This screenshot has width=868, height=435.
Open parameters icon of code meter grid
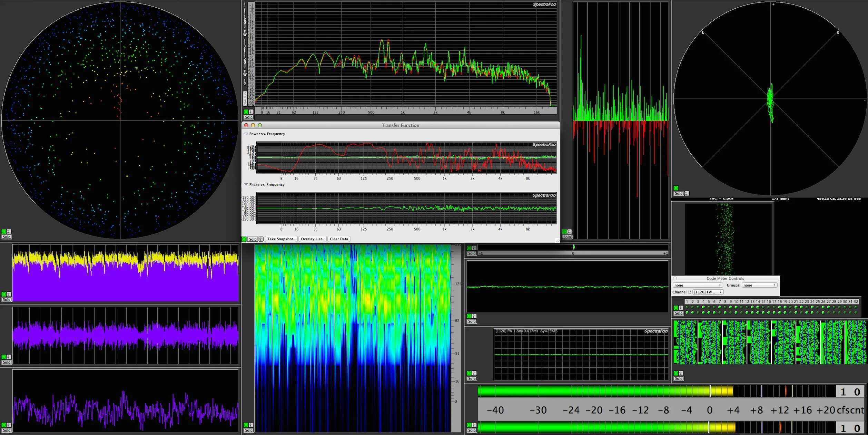point(681,373)
